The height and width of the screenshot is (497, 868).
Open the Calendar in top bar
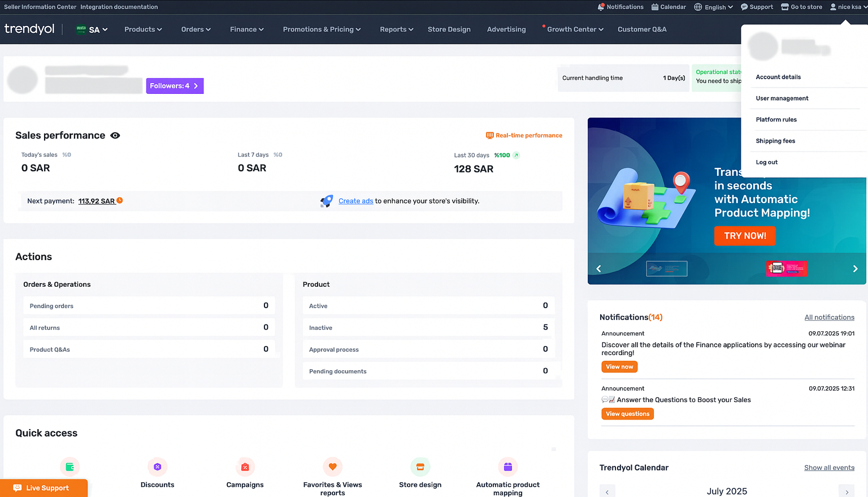pyautogui.click(x=669, y=7)
